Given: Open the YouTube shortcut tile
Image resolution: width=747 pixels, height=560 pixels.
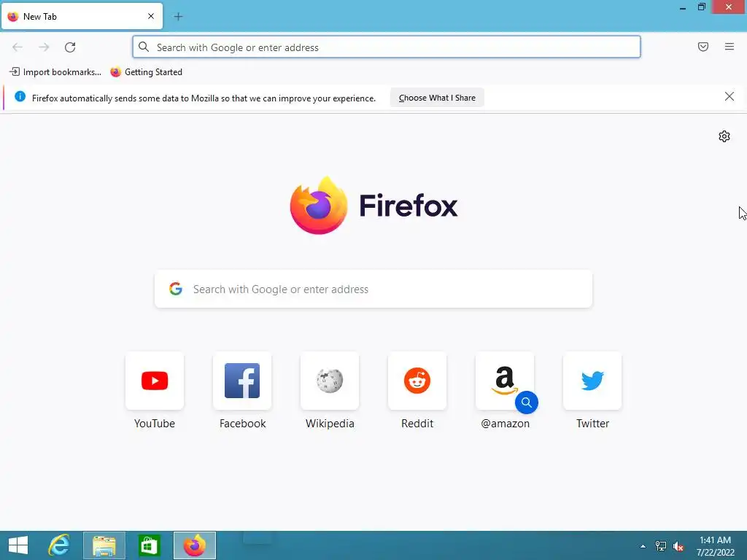Looking at the screenshot, I should (155, 381).
